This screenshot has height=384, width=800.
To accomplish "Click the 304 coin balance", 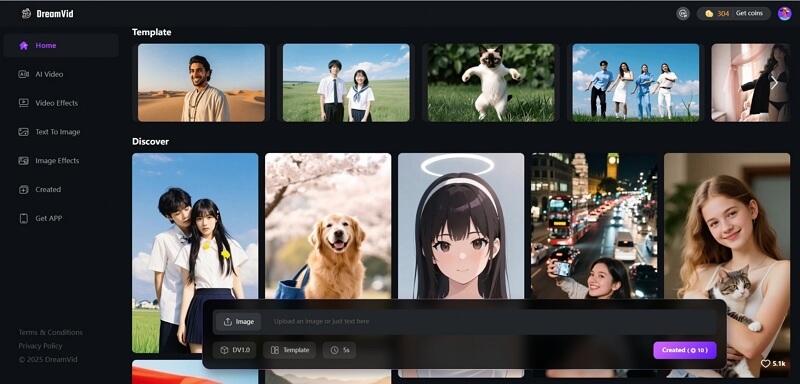I will (723, 14).
